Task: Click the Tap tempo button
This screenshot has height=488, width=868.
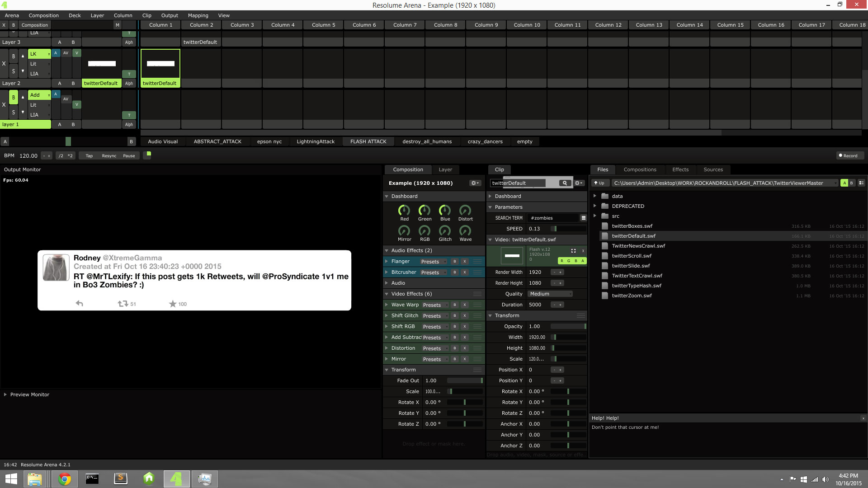Action: coord(89,156)
